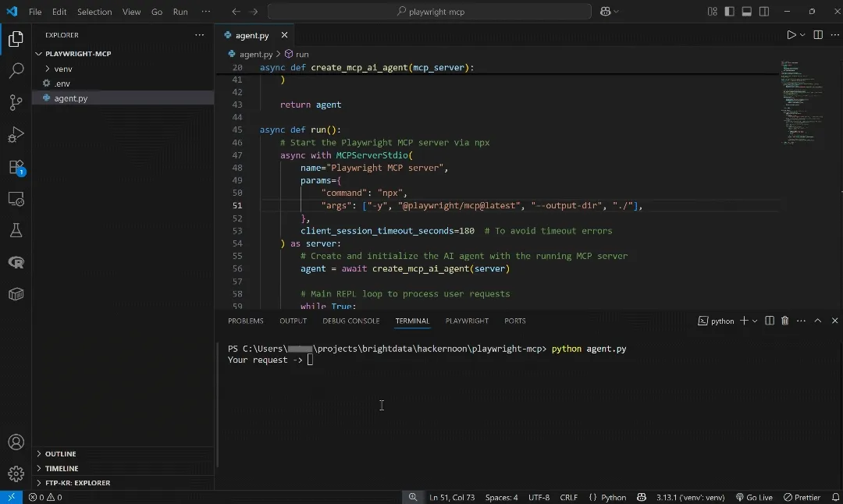The width and height of the screenshot is (843, 504).
Task: Change encoding via UTF-8 status item
Action: [x=539, y=497]
